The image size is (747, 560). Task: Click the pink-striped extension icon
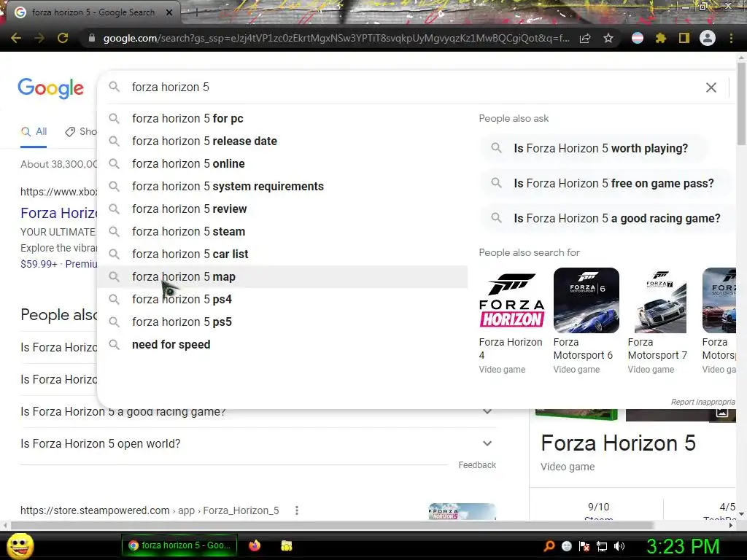pyautogui.click(x=638, y=38)
